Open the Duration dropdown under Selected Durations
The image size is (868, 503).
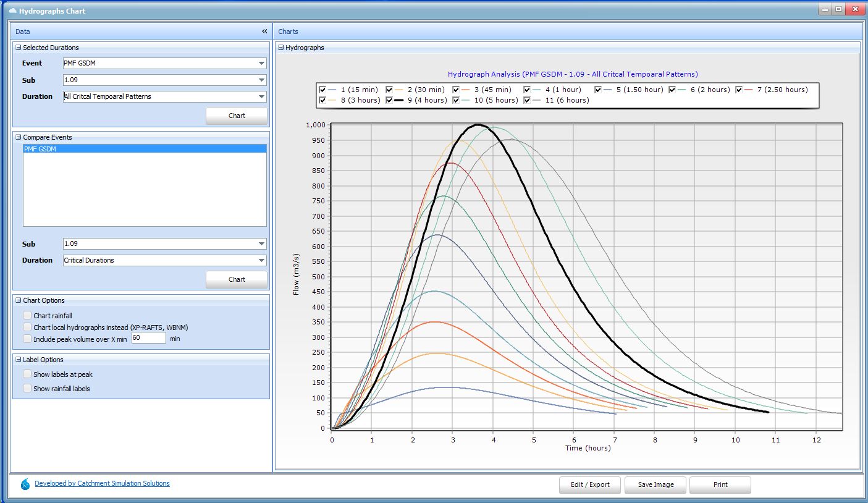tap(261, 96)
